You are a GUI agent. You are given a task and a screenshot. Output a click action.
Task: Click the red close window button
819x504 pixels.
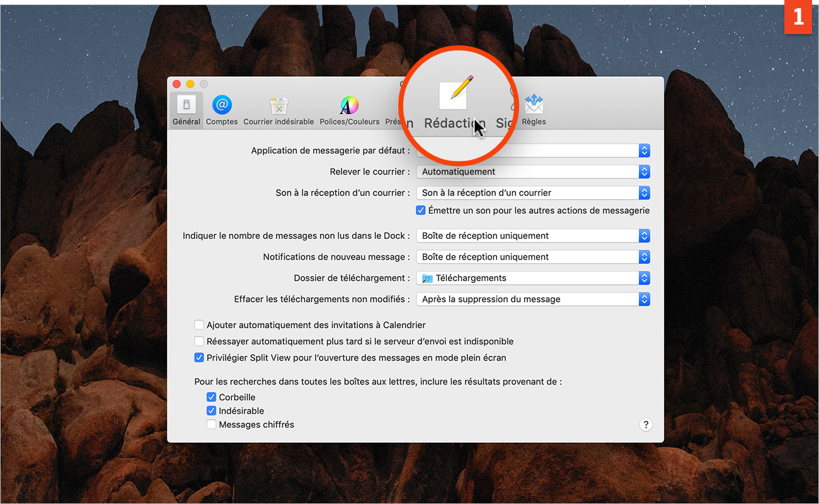point(176,84)
